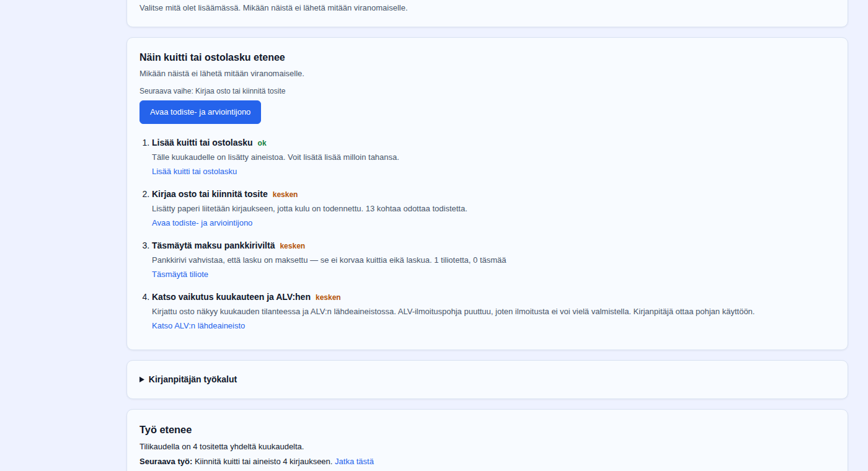The height and width of the screenshot is (471, 868).
Task: Open the Täsmäytä tiliote link
Action: (180, 275)
